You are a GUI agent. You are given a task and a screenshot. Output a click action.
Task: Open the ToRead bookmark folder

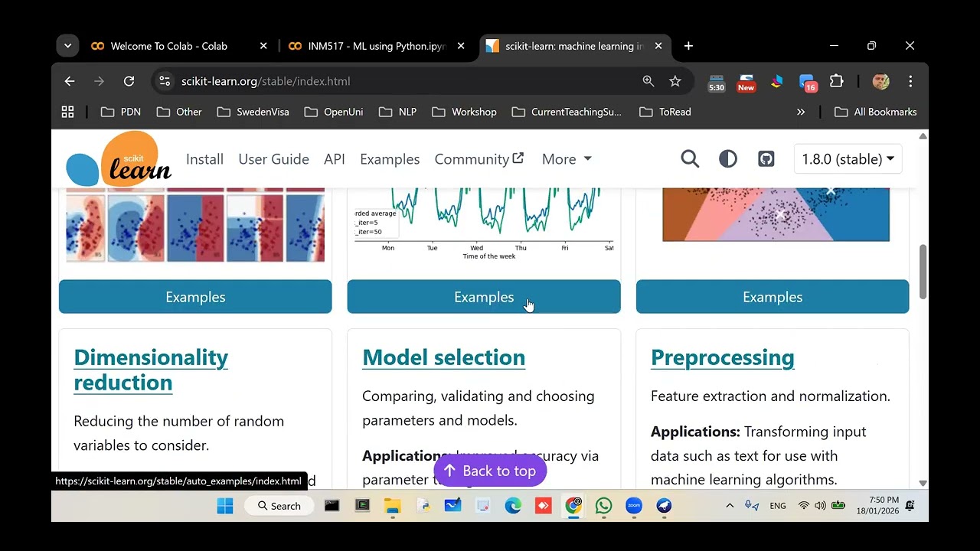pos(665,112)
